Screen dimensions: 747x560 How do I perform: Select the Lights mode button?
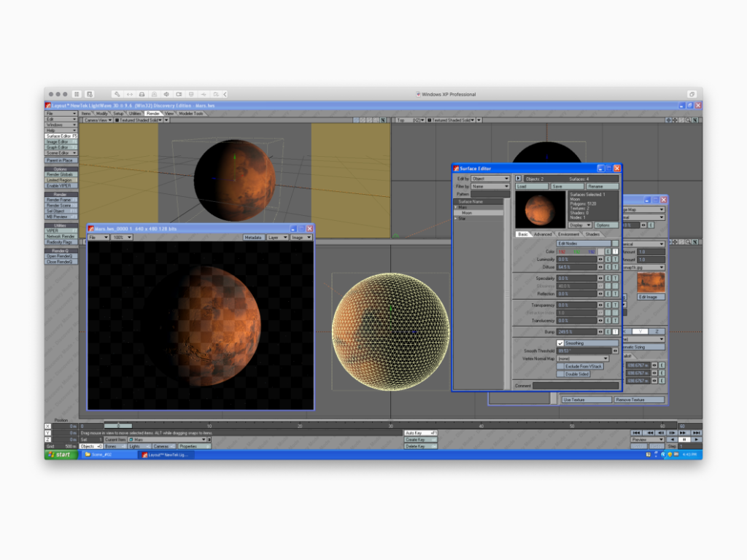pyautogui.click(x=139, y=446)
